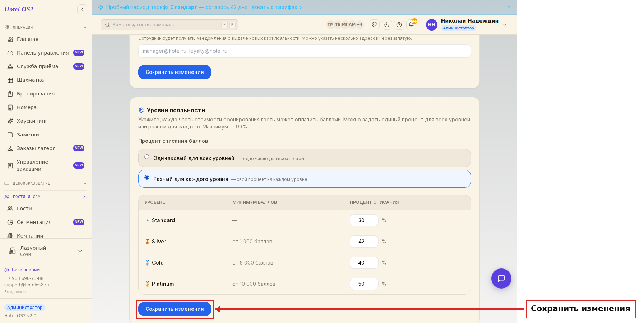
Task: Collapse sidebar with the arrow icon
Action: click(82, 9)
